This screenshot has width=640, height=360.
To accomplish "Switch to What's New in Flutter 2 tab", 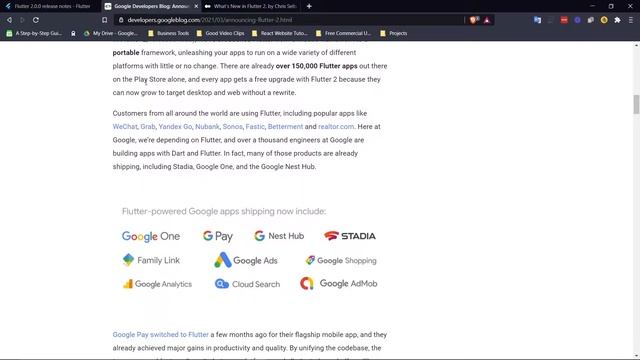I will tap(251, 6).
